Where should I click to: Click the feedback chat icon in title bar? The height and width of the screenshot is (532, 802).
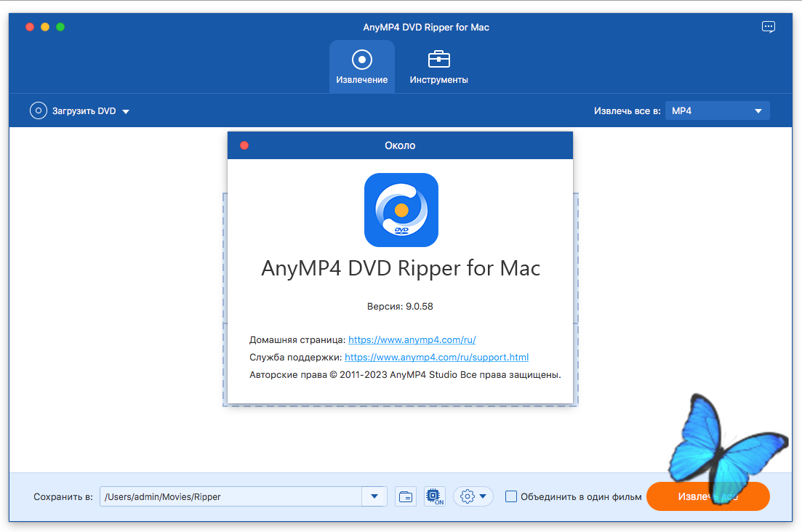tap(769, 27)
